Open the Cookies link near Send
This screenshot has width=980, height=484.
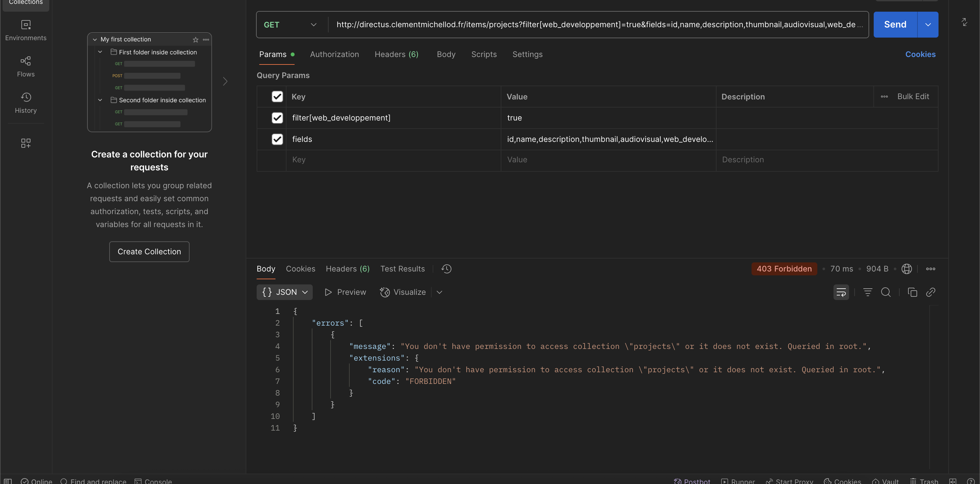tap(920, 54)
